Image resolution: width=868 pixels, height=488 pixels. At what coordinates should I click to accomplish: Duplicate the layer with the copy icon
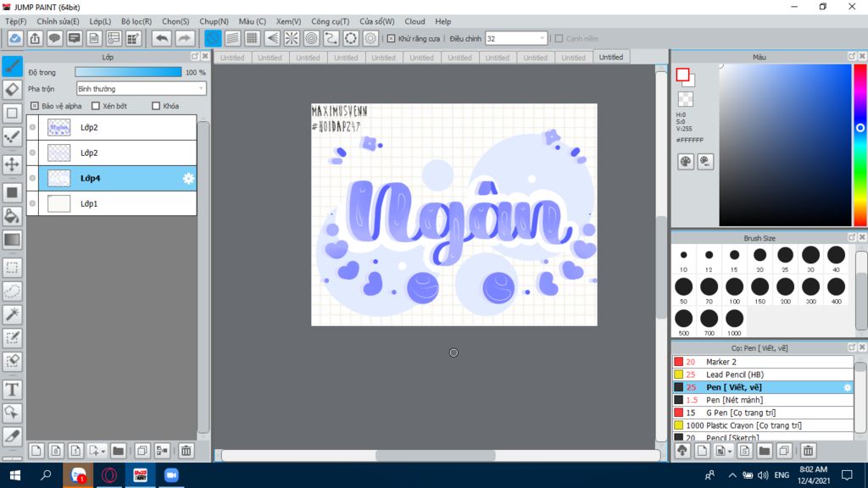(x=142, y=451)
